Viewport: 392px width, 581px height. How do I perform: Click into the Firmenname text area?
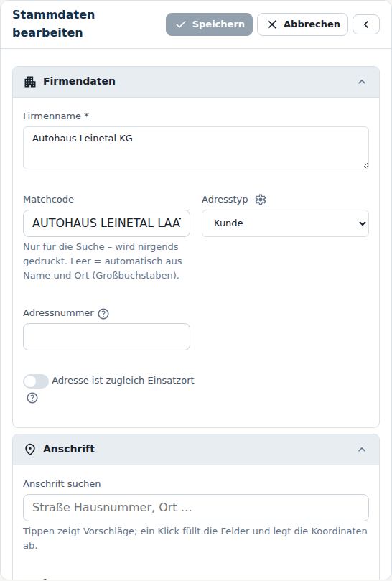[195, 148]
